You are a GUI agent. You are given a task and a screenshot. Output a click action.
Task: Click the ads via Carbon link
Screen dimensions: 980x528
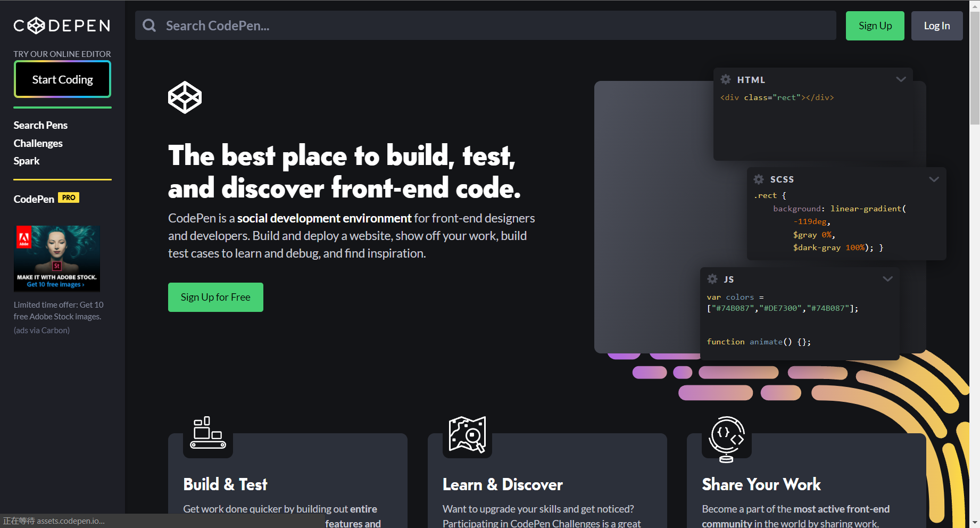click(41, 331)
